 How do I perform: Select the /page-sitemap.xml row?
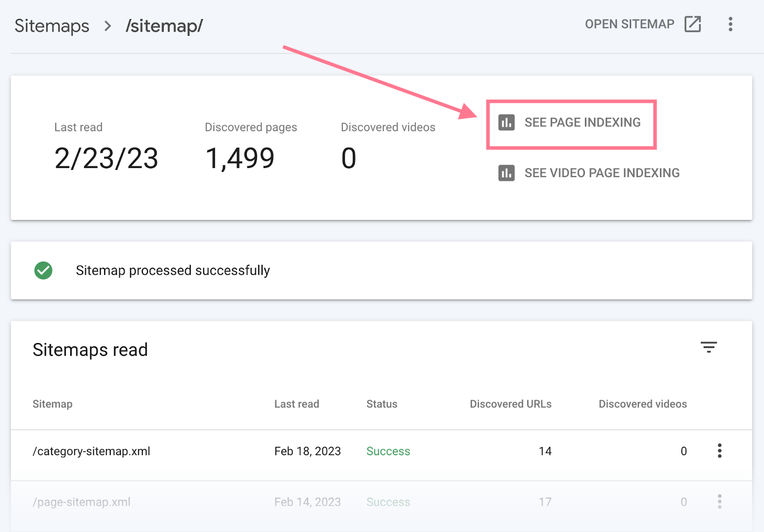[x=82, y=501]
